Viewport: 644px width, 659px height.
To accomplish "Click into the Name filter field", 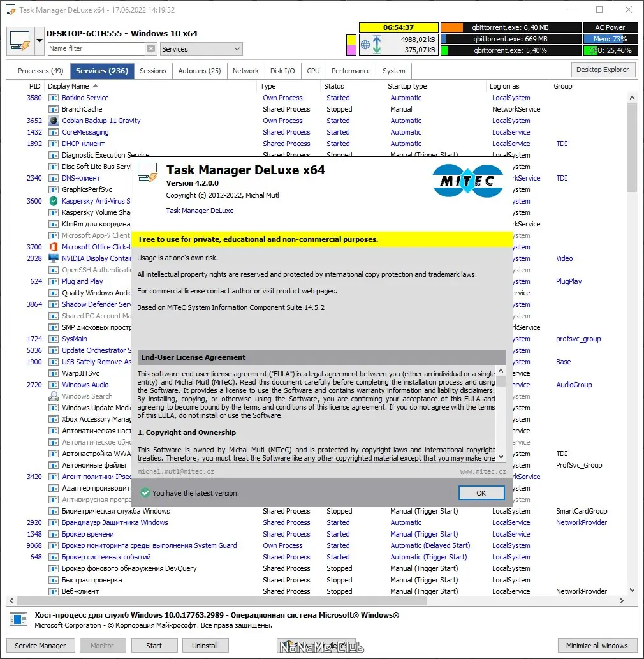I will (x=96, y=48).
